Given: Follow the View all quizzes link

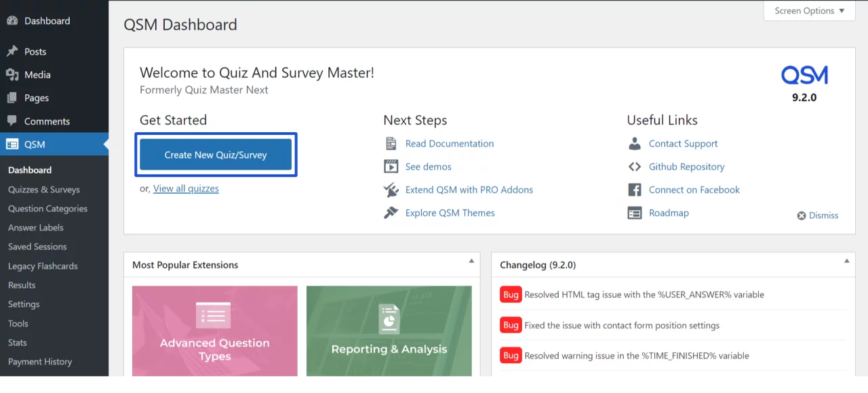Looking at the screenshot, I should click(186, 188).
